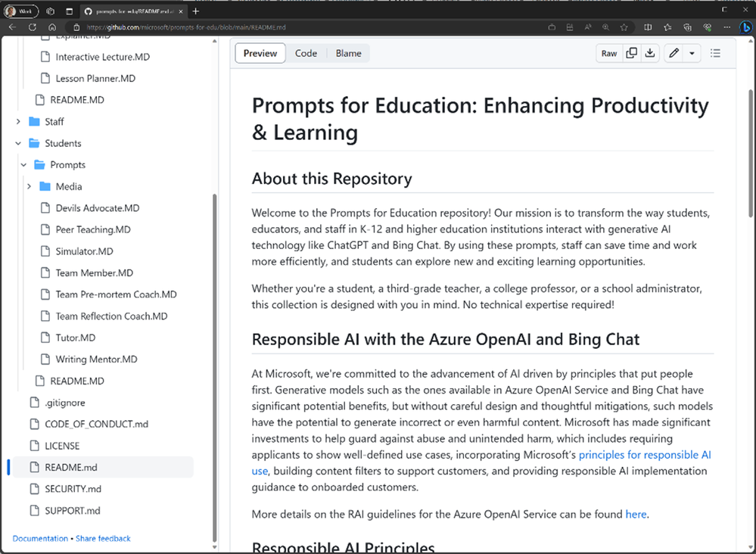
Task: Click the file tree vertical scrollbar
Action: (x=215, y=366)
